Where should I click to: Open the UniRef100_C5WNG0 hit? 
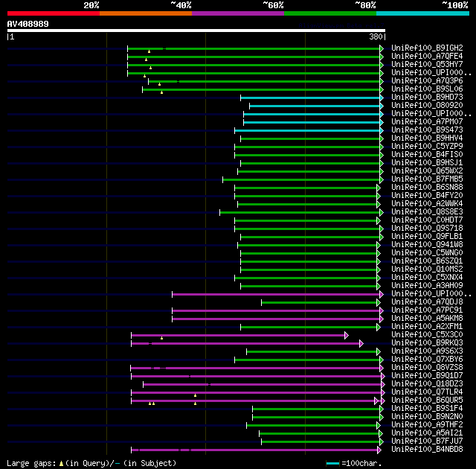[427, 253]
